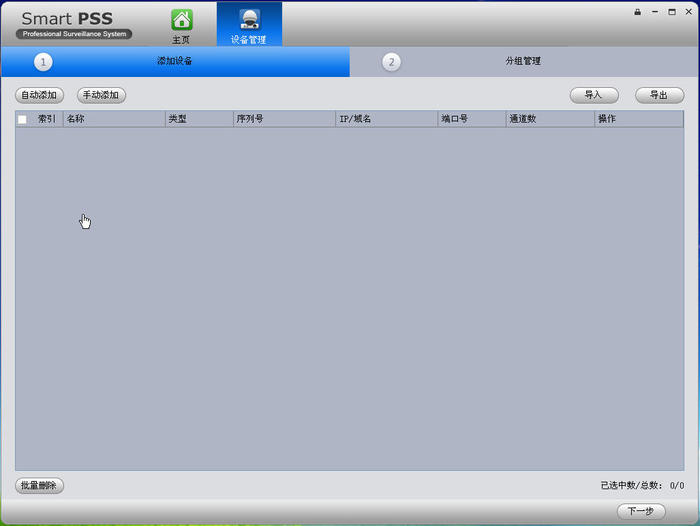700x526 pixels.
Task: Maximize the Smart PSS window
Action: tap(672, 12)
